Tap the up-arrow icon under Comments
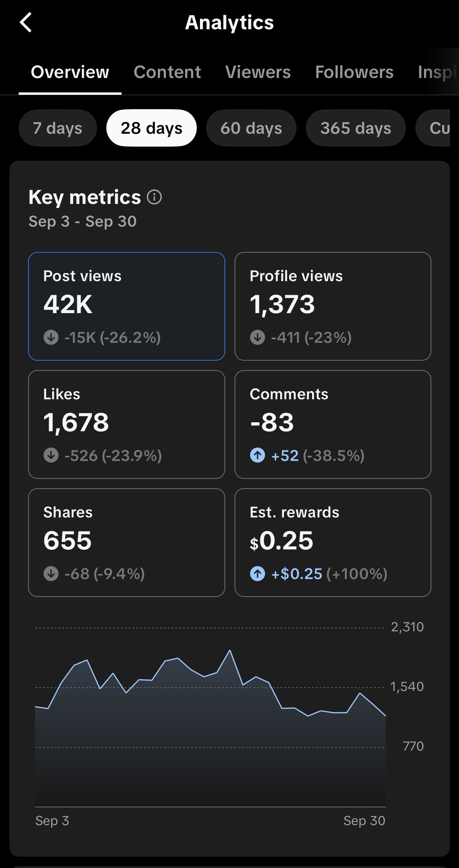 click(x=258, y=455)
